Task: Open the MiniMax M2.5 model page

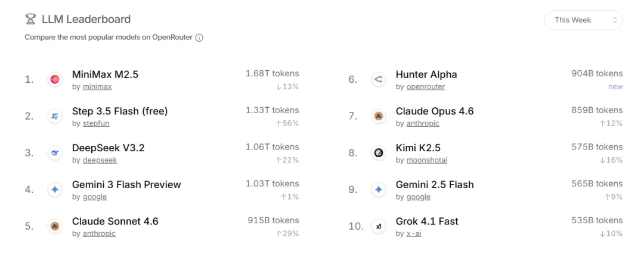Action: pyautogui.click(x=105, y=74)
